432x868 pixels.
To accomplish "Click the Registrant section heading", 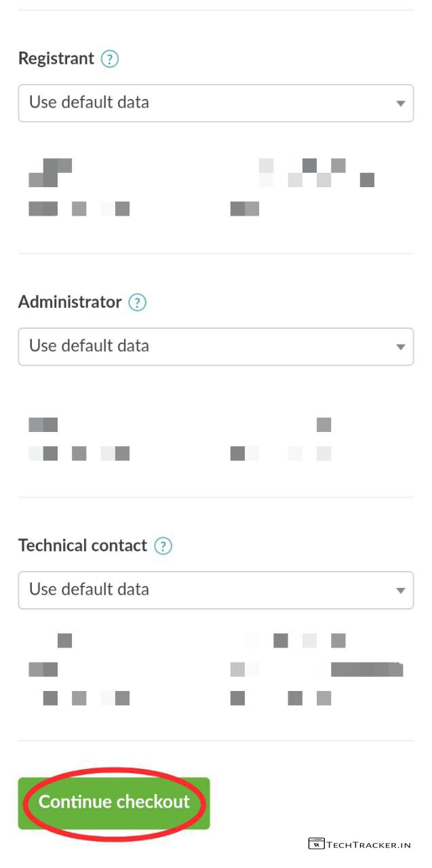I will coord(56,58).
